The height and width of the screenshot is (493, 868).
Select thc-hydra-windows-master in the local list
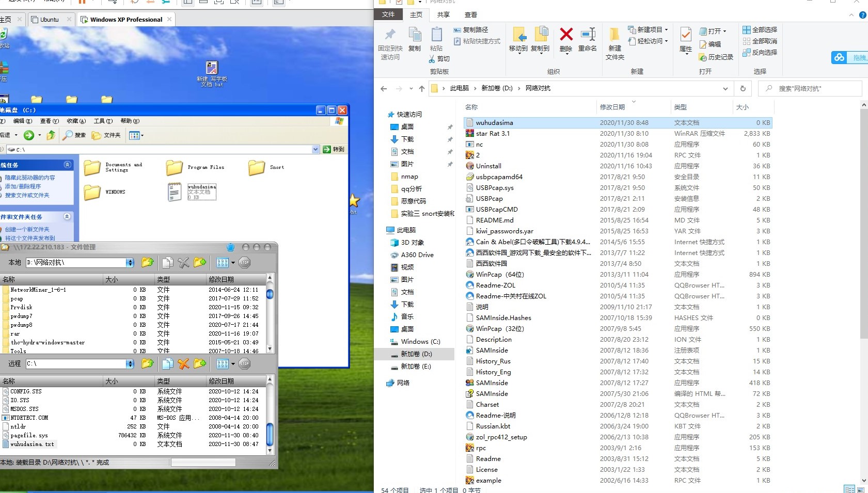pyautogui.click(x=48, y=342)
